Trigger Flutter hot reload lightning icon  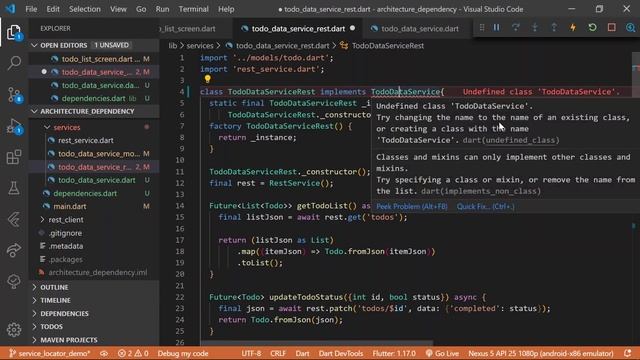pos(573,28)
